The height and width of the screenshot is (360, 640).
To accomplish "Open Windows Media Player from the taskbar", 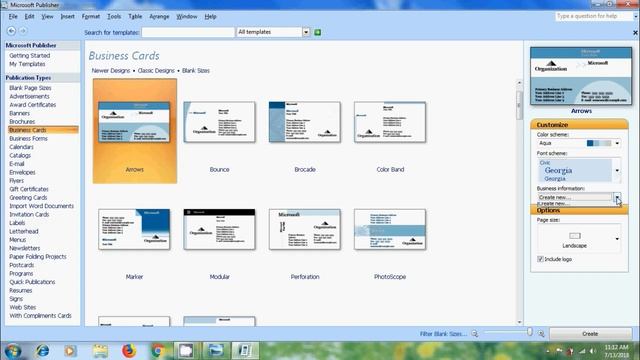I will tap(70, 351).
